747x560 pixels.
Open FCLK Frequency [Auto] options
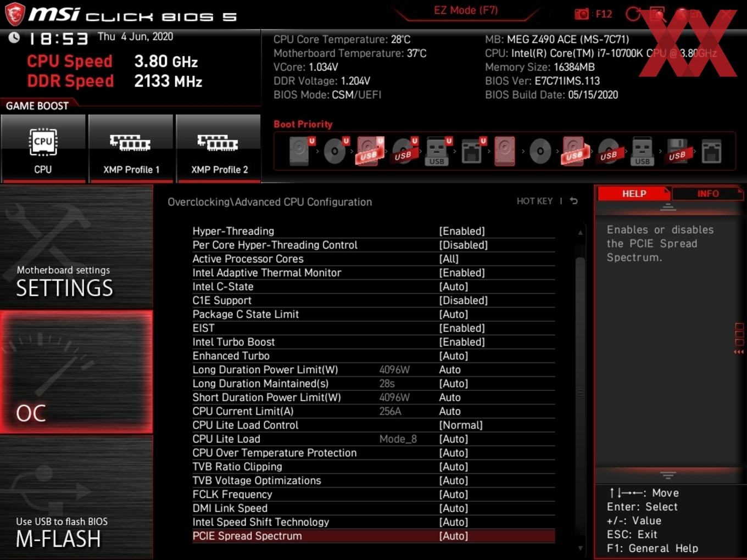454,494
